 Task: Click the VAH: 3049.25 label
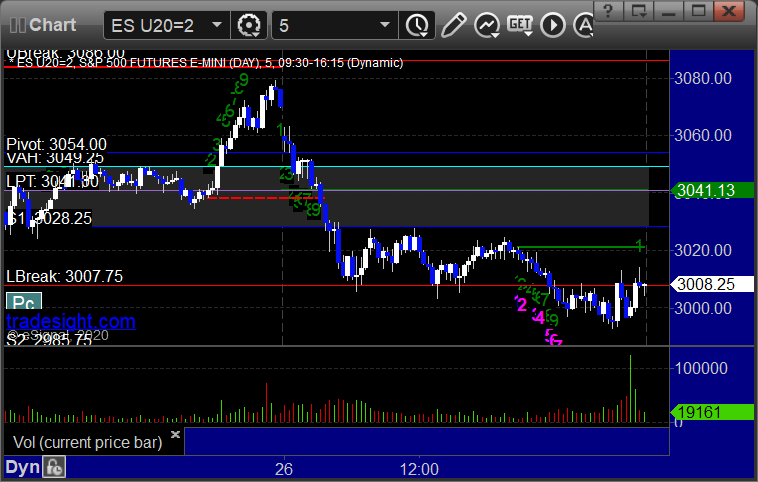click(55, 158)
